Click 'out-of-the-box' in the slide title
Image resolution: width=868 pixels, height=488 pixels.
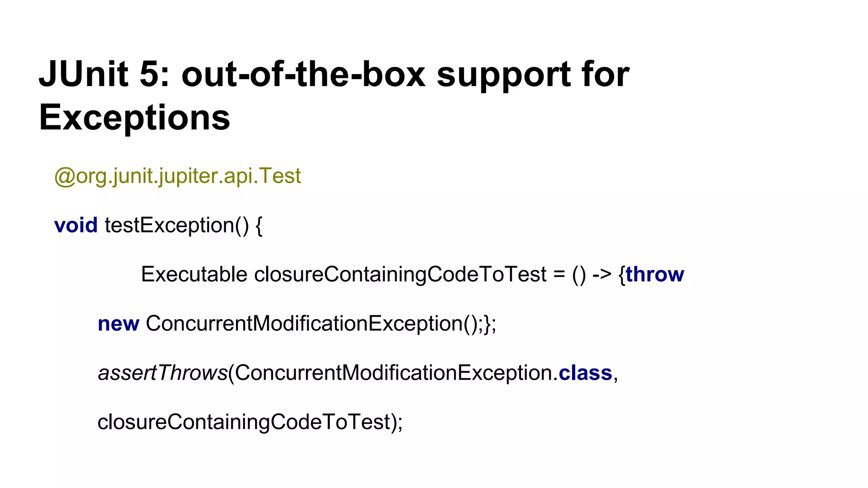[x=303, y=74]
